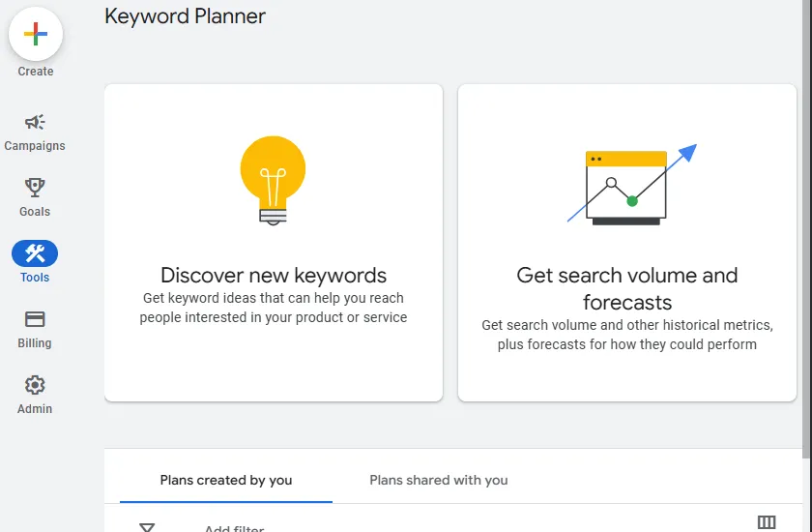Open Campaigns via the megaphone icon
812x532 pixels.
(35, 122)
